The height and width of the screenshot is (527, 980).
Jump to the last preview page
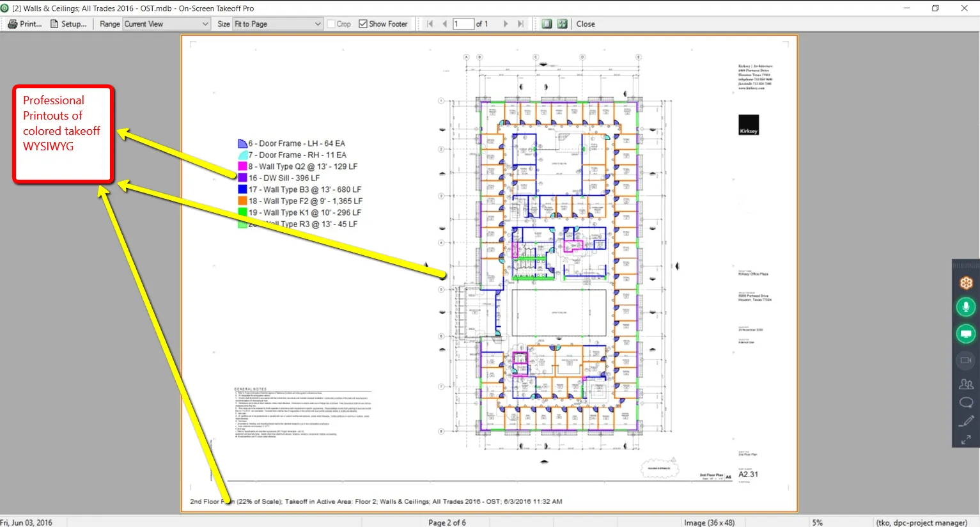pos(520,24)
